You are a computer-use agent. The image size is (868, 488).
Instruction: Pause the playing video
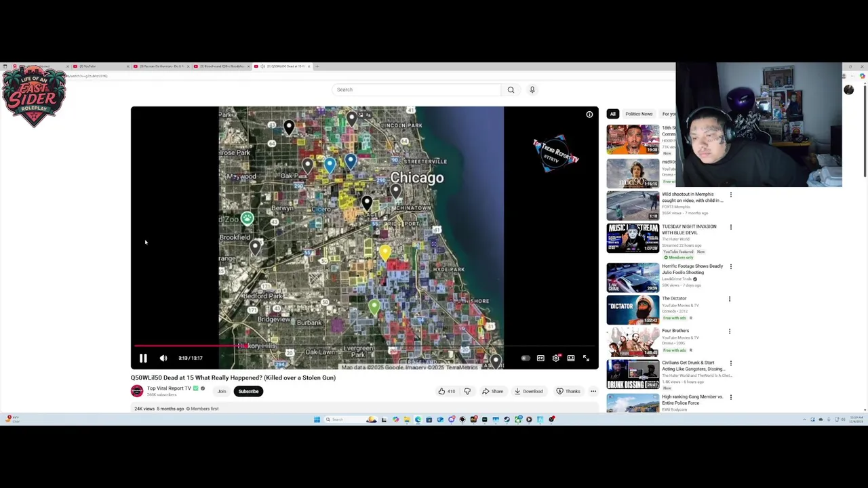point(143,358)
